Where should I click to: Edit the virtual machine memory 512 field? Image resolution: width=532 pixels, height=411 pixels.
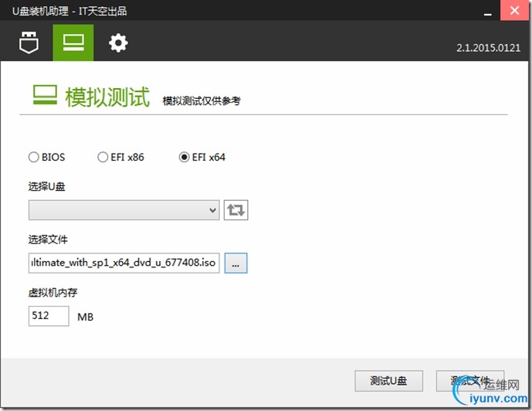(49, 316)
